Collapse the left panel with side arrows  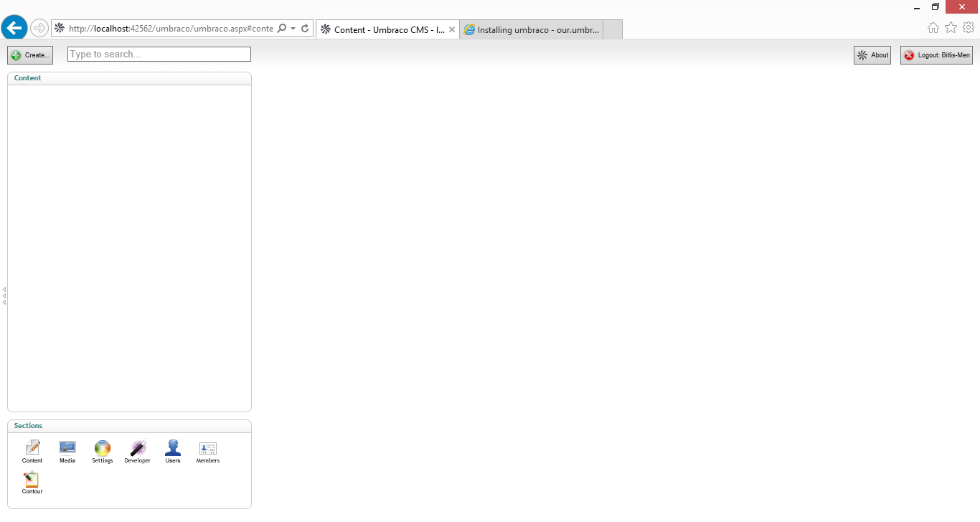[x=4, y=295]
